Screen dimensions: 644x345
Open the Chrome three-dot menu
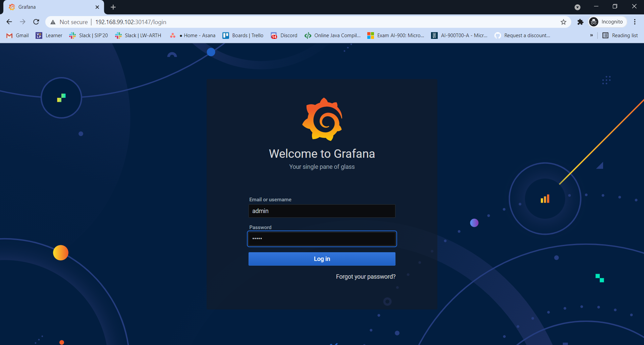[x=635, y=22]
